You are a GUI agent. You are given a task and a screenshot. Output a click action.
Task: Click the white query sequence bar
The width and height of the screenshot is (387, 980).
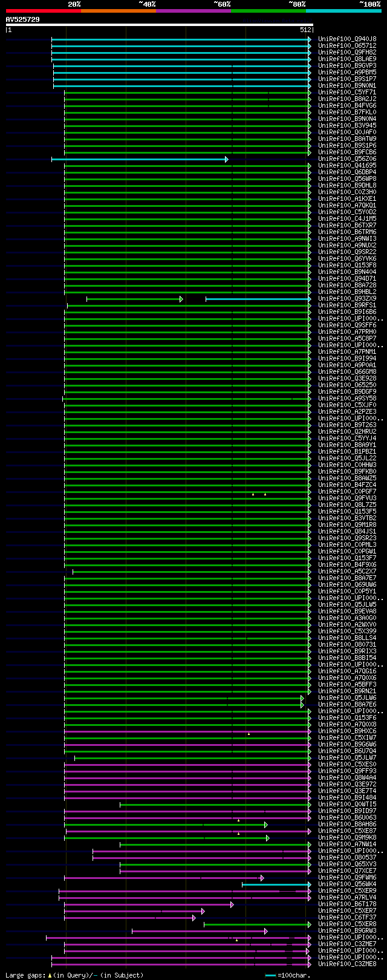point(160,25)
